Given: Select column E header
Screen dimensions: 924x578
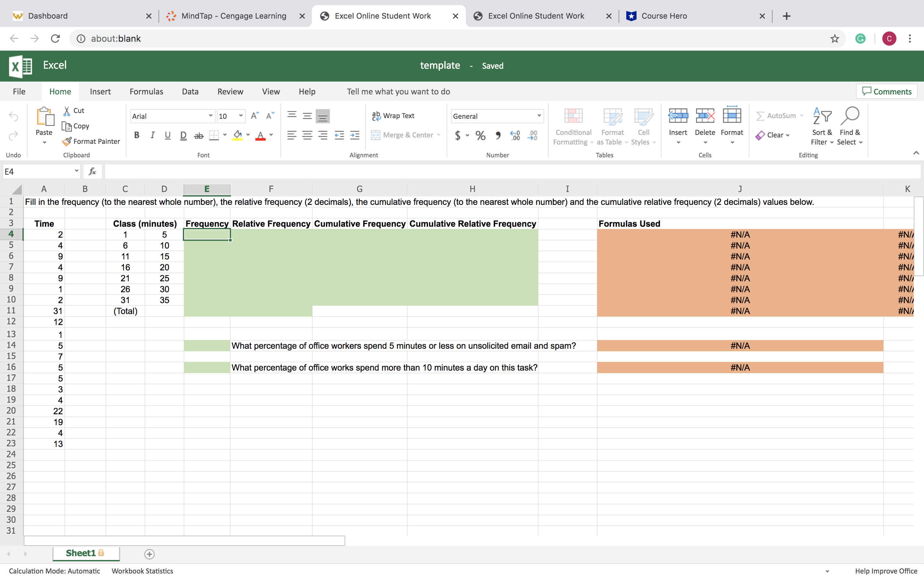Looking at the screenshot, I should point(207,189).
